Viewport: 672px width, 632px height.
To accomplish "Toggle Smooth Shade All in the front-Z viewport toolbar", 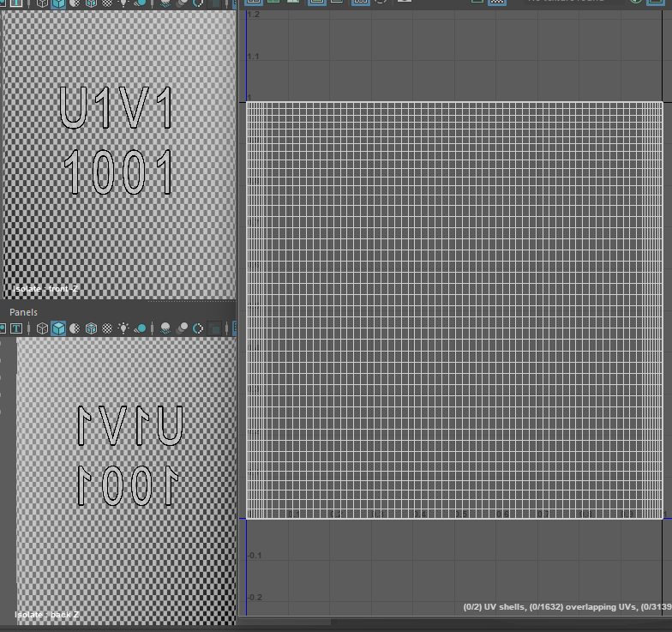I will click(58, 3).
